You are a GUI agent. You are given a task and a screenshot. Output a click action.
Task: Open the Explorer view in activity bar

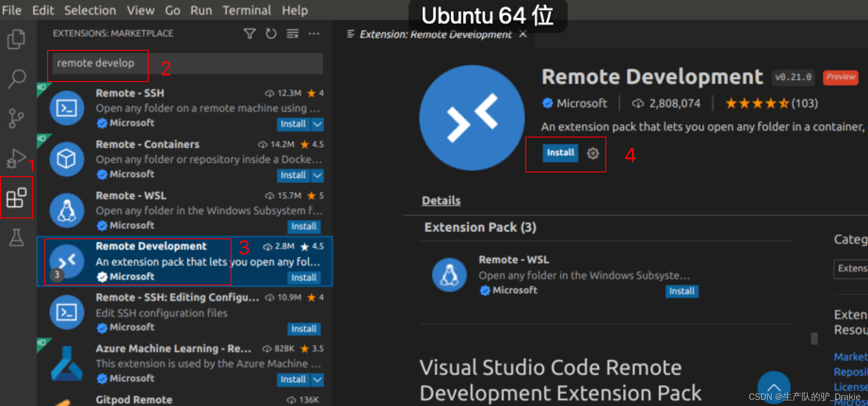coord(16,39)
